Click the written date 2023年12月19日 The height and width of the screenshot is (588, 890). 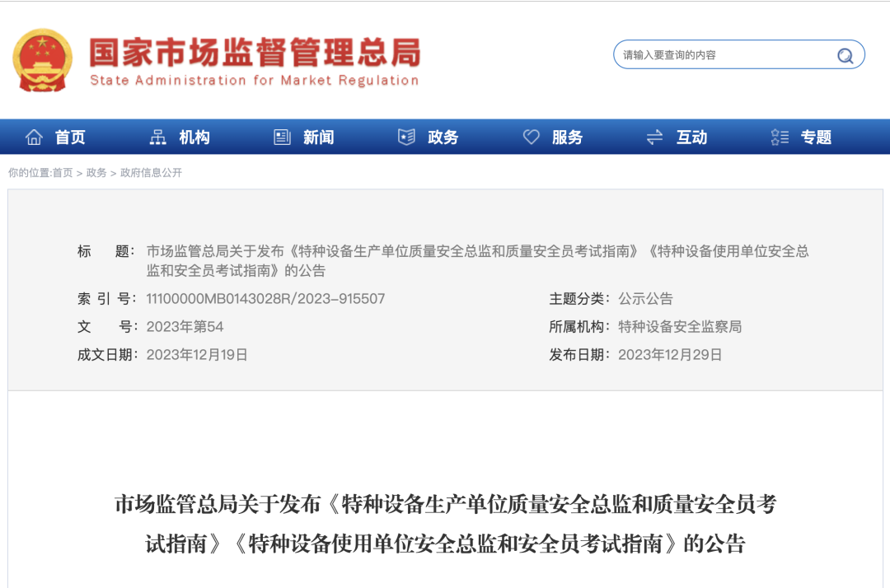tap(197, 355)
